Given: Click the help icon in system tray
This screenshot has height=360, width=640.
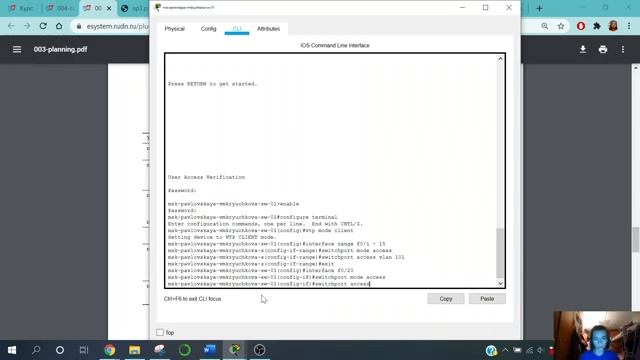Looking at the screenshot, I should [x=491, y=350].
